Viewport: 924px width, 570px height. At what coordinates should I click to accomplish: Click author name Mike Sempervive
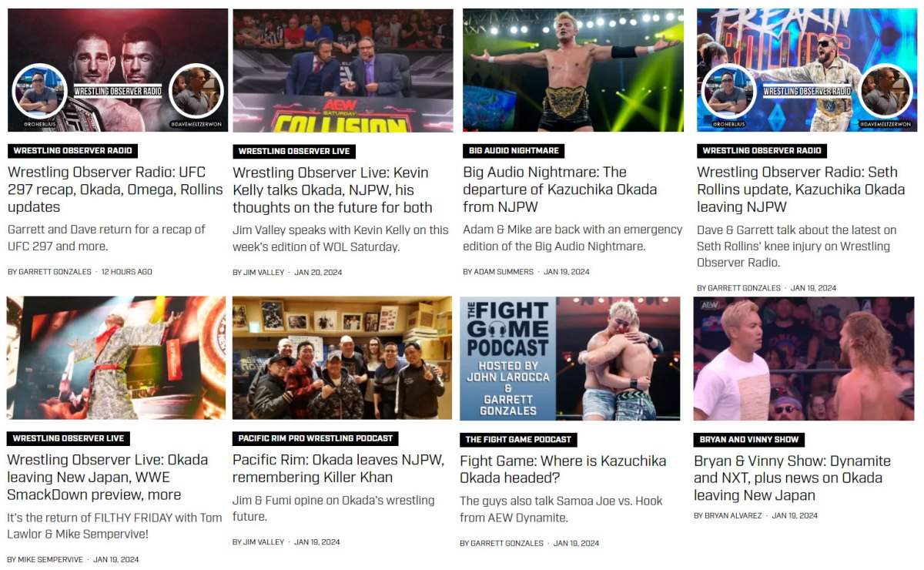pos(50,559)
